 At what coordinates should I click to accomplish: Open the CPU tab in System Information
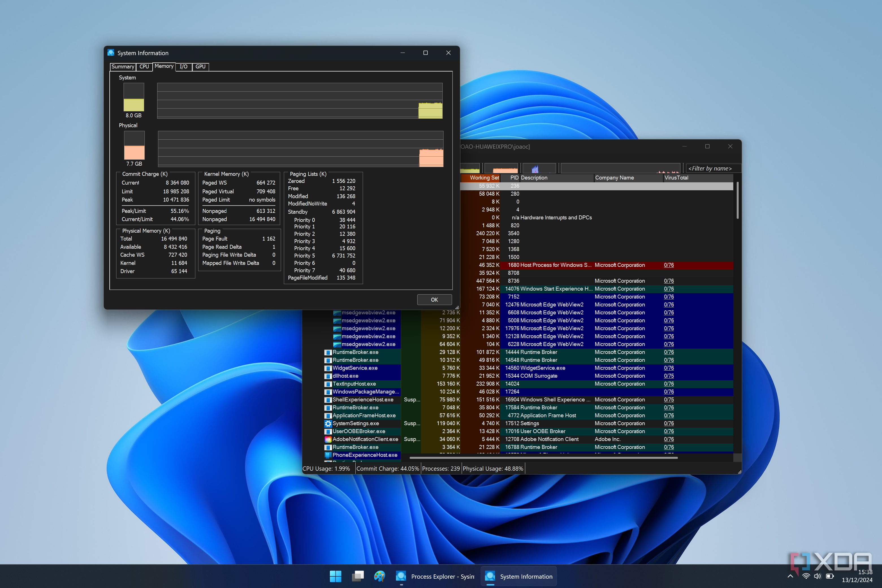point(144,67)
